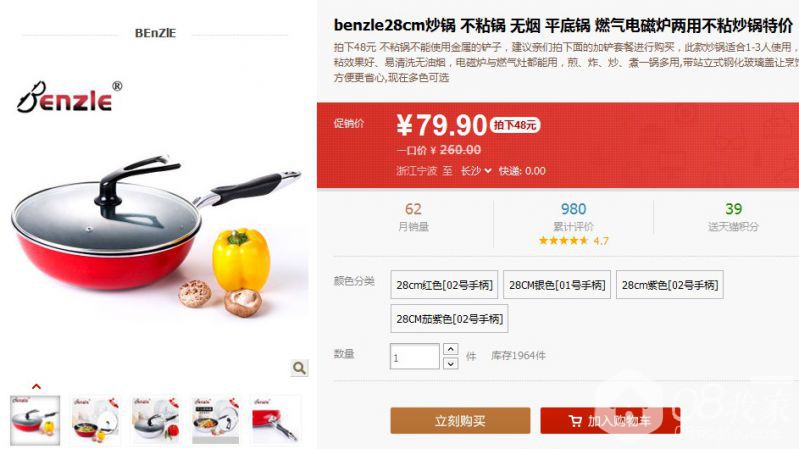Click the magnifier zoom icon on product image
Screen dimensions: 799x449
(x=299, y=367)
